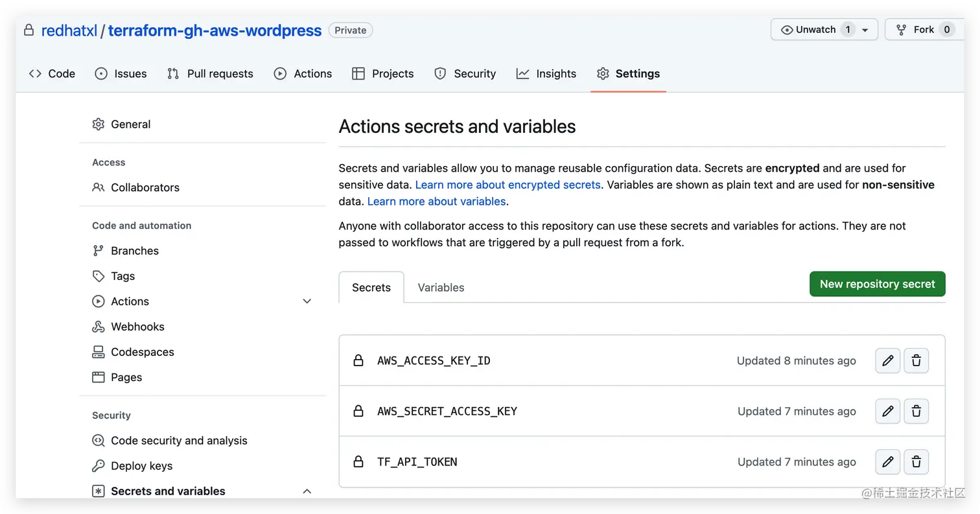Edit the AWS_SECRET_ACCESS_KEY secret
This screenshot has width=980, height=514.
(x=887, y=412)
